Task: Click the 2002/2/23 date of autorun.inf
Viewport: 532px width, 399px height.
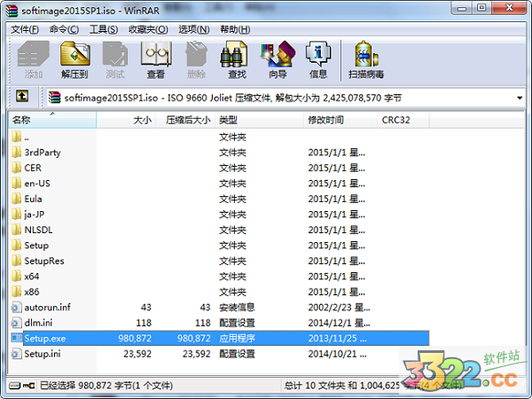Action: (x=339, y=308)
